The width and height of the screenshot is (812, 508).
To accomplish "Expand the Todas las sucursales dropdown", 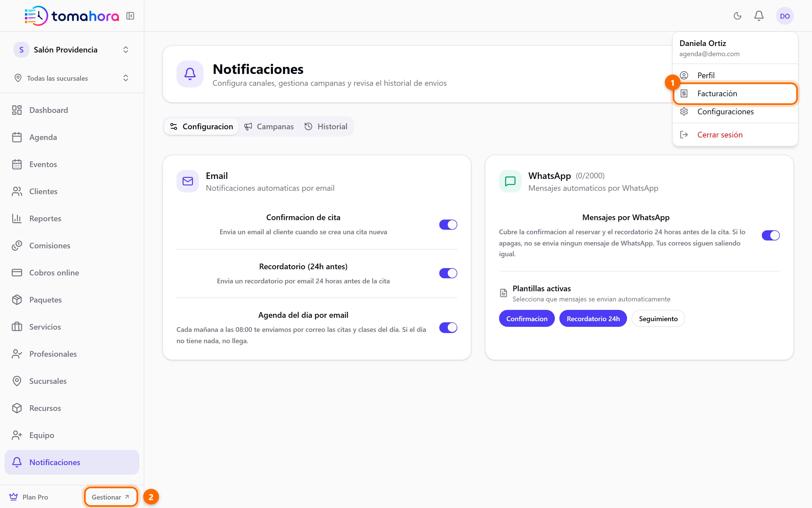I will pyautogui.click(x=72, y=78).
